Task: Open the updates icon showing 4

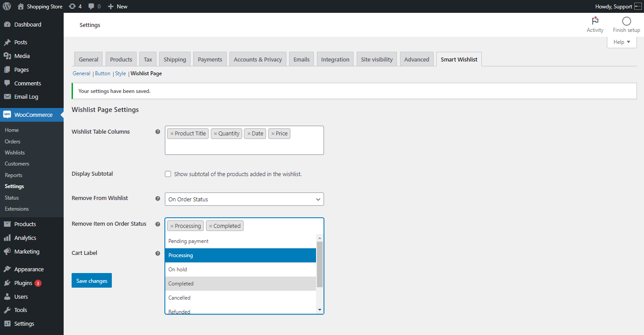Action: click(72, 7)
